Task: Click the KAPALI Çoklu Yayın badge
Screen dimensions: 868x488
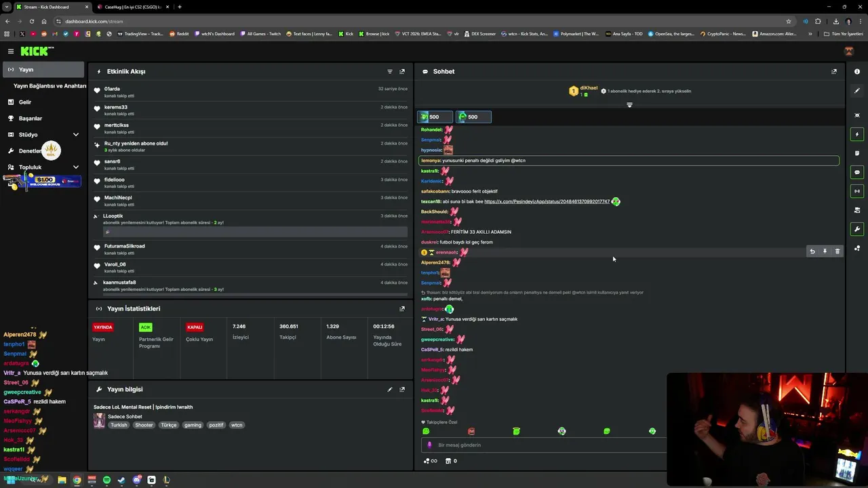Action: pyautogui.click(x=195, y=327)
